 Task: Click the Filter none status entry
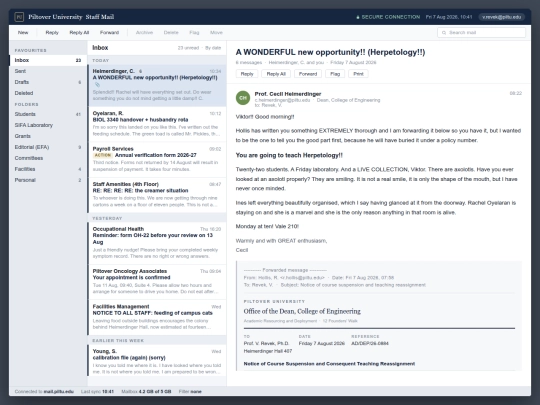(x=190, y=392)
